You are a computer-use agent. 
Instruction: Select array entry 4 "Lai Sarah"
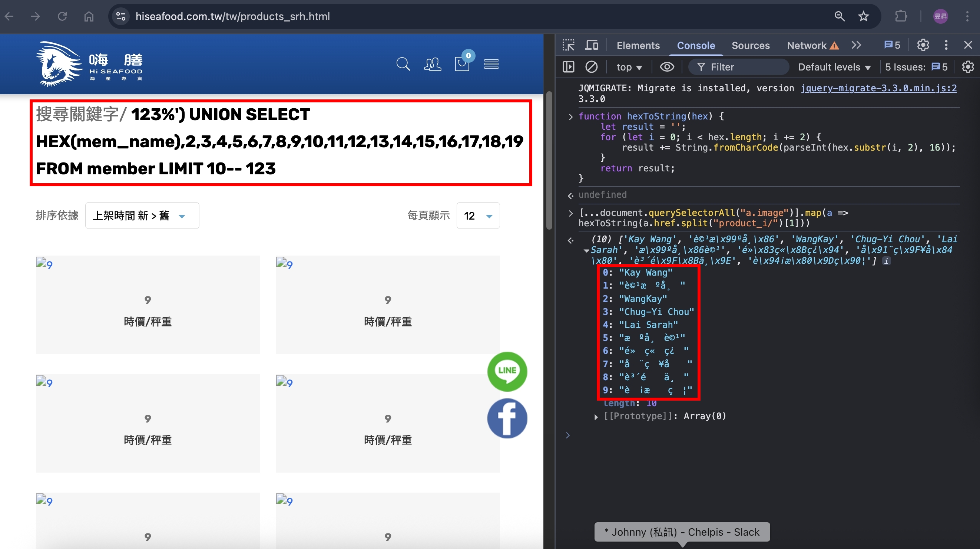[x=640, y=325]
